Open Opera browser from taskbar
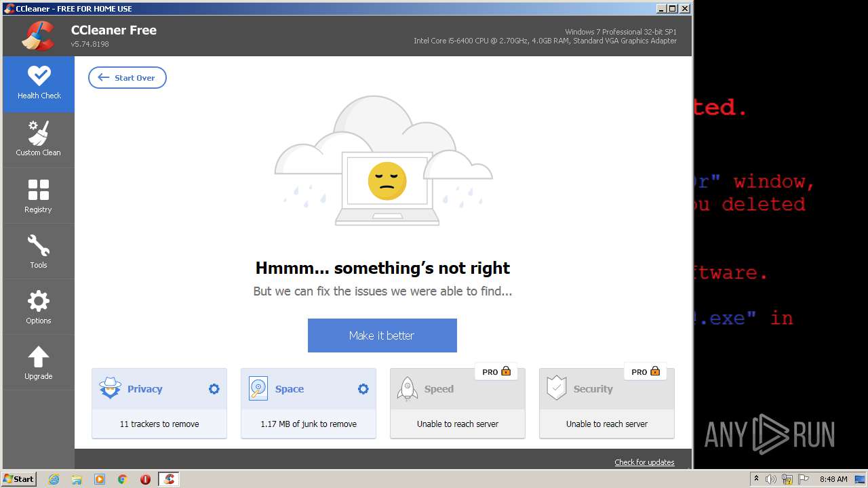Screen dimensions: 868x488 coord(145,479)
